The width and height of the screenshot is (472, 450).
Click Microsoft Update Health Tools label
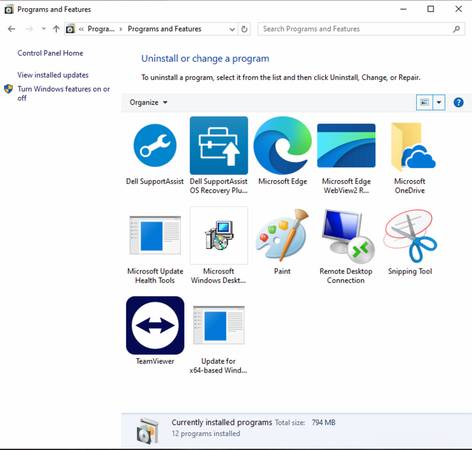(155, 276)
